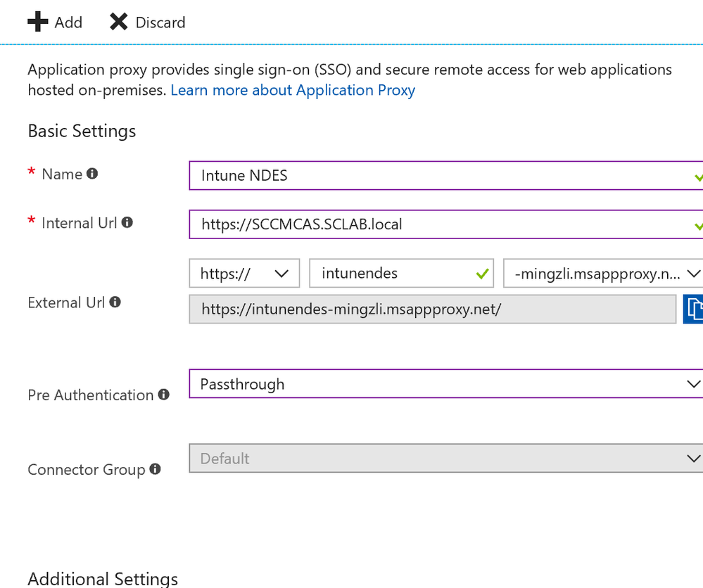Click the Add plus icon
703x588 pixels.
[x=37, y=23]
